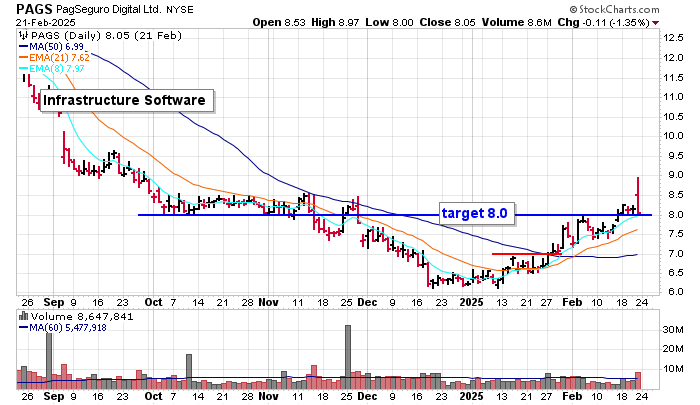Click the tallest volume bar near Nov 25
The image size is (700, 405).
point(348,357)
